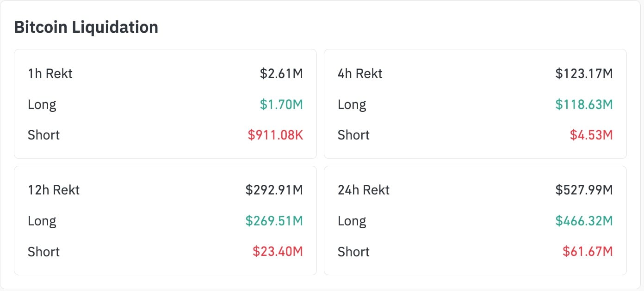Select the 1h Rekt label
Screen dimensions: 644x291
tap(50, 73)
